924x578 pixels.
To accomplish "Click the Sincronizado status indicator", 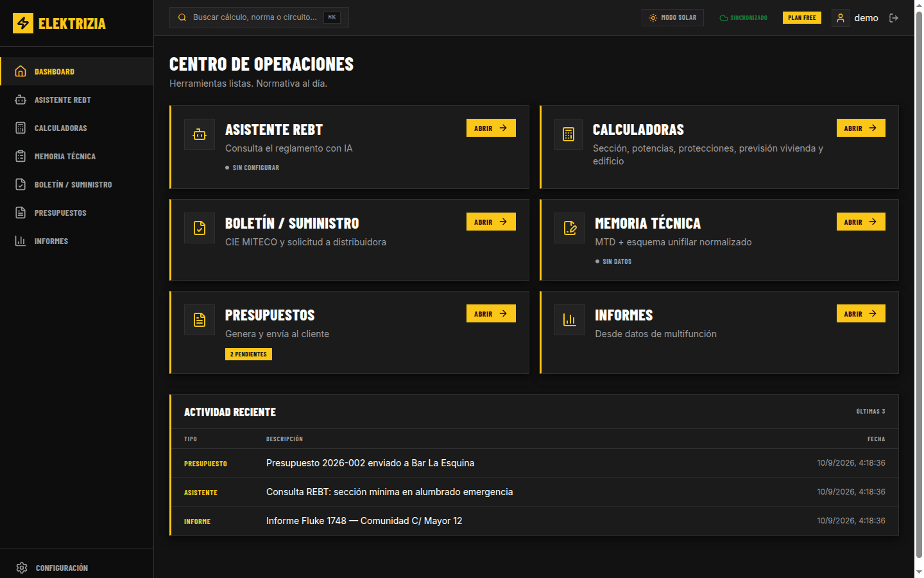I will [x=743, y=18].
